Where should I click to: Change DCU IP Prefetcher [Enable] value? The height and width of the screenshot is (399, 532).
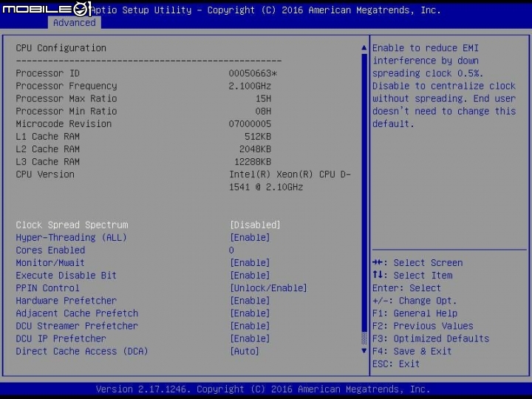(250, 338)
